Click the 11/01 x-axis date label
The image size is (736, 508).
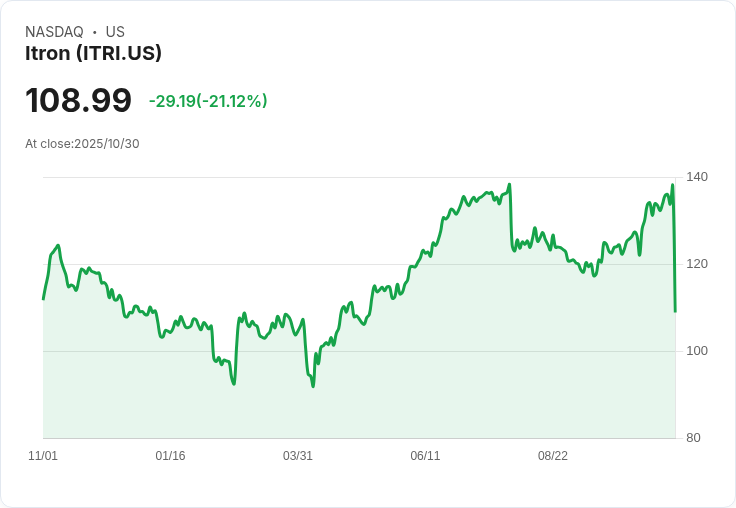pos(43,456)
